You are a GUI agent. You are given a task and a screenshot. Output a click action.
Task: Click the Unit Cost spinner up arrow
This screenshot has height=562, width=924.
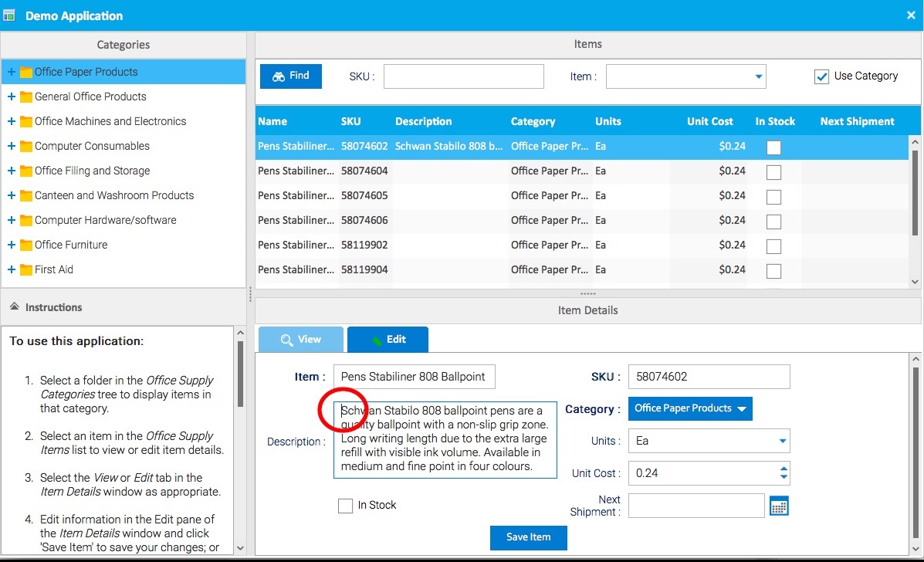(784, 469)
